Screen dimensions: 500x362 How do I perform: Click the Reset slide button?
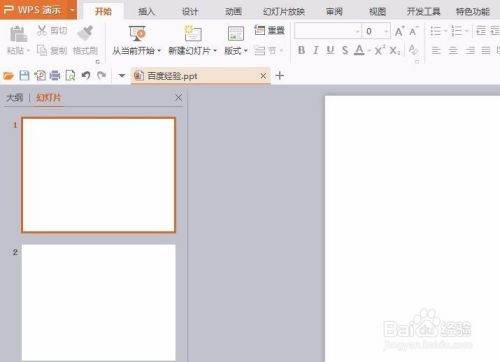(269, 30)
